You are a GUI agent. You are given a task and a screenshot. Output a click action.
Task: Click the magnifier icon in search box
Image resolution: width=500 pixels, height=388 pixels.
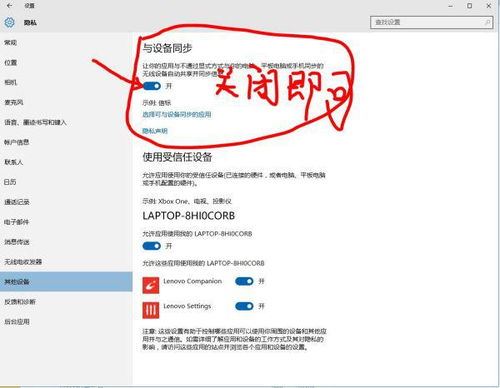pos(487,22)
